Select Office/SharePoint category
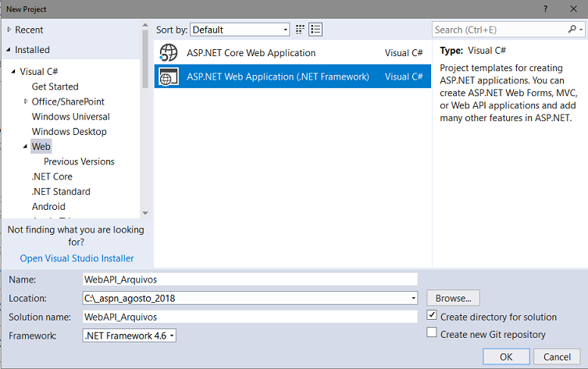Image resolution: width=588 pixels, height=369 pixels. coord(68,101)
